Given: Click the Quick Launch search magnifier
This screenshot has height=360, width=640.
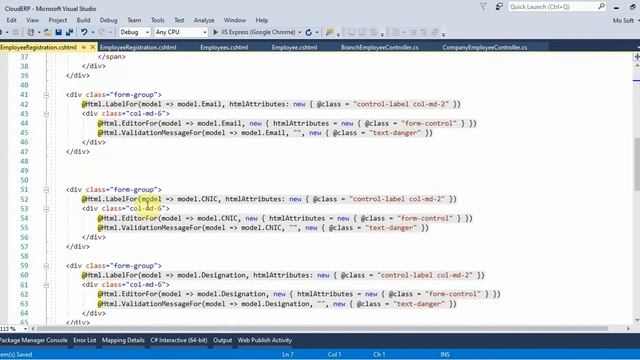Looking at the screenshot, I should tap(601, 7).
